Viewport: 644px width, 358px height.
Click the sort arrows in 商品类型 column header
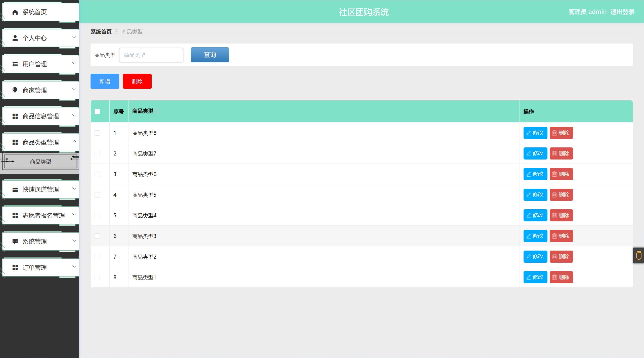click(158, 111)
